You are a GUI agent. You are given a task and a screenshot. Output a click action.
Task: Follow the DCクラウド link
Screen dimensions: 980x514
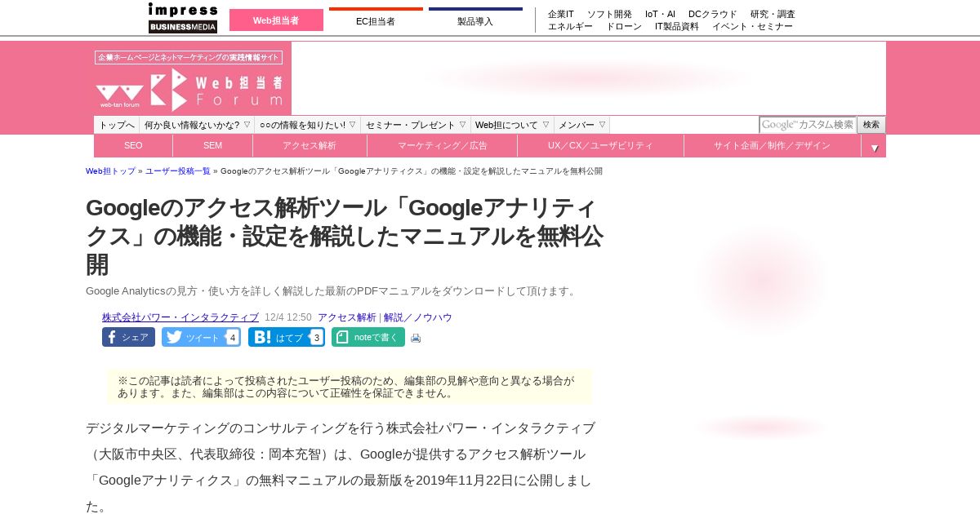pos(713,14)
